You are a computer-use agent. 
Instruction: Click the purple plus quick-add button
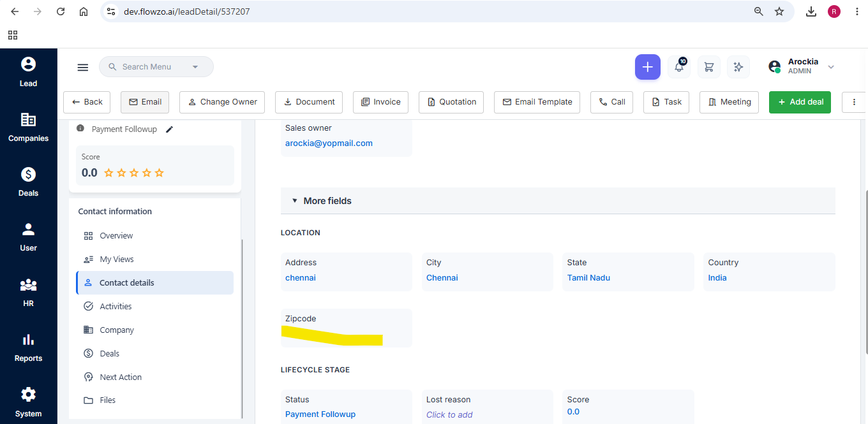pos(647,67)
